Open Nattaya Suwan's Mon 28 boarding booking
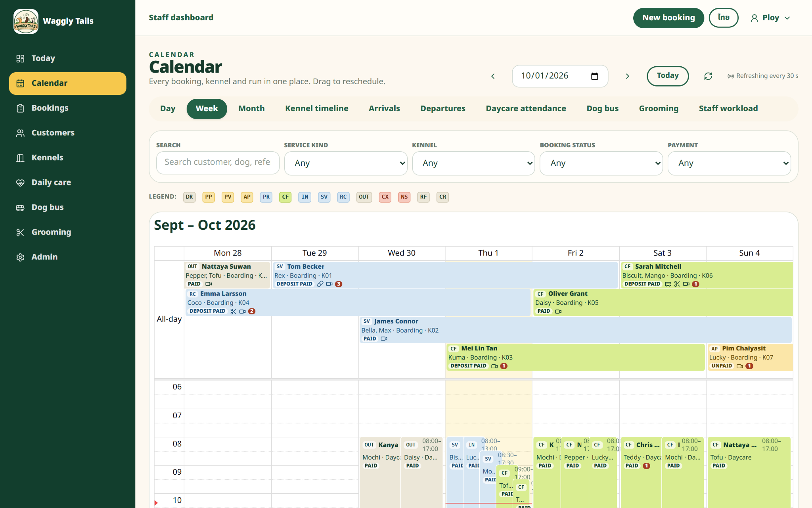812x508 pixels. [228, 275]
